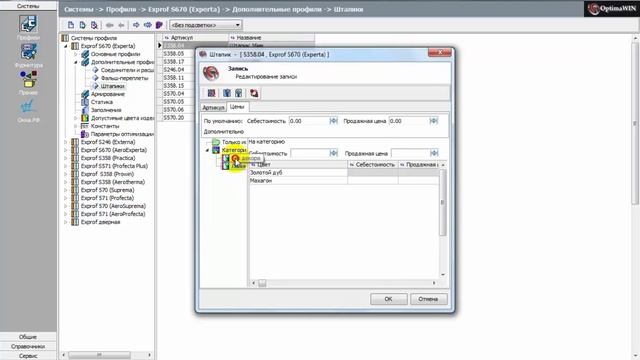Collapse the Категории node in dialog tree
Viewport: 640px width, 360px height.
(207, 150)
